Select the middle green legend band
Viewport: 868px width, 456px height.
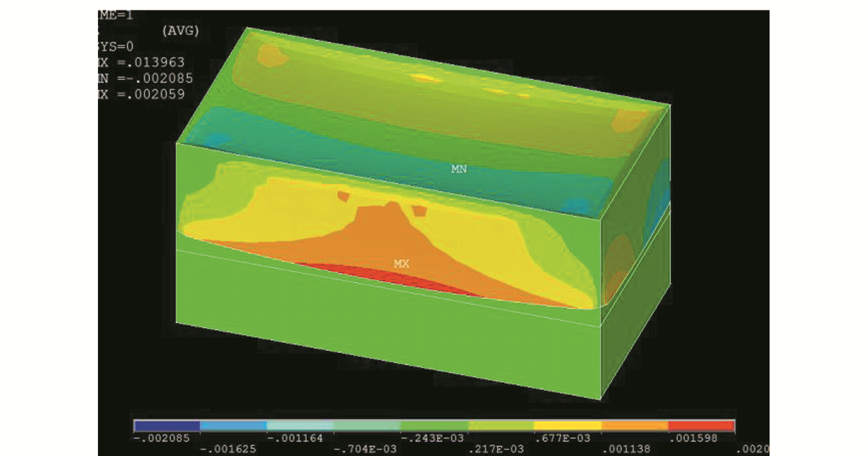434,425
